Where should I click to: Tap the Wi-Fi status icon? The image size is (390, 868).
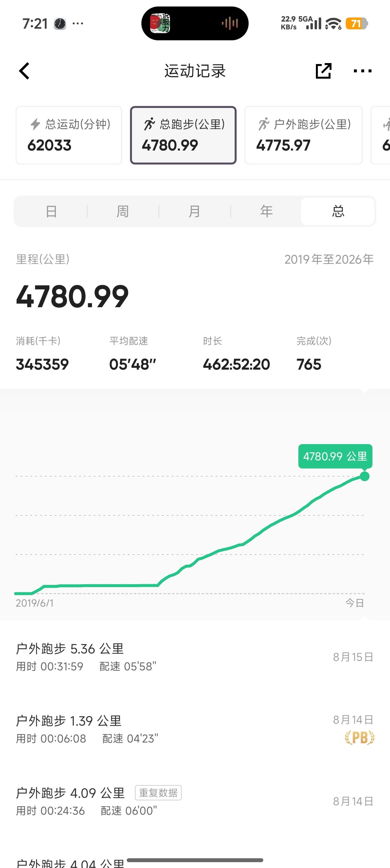[333, 24]
